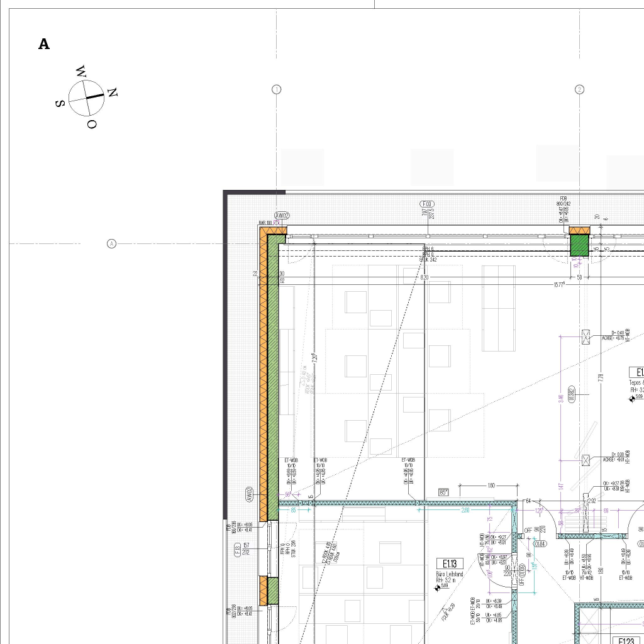Click the 'BAR 100' label at wall corner

pyautogui.click(x=265, y=223)
